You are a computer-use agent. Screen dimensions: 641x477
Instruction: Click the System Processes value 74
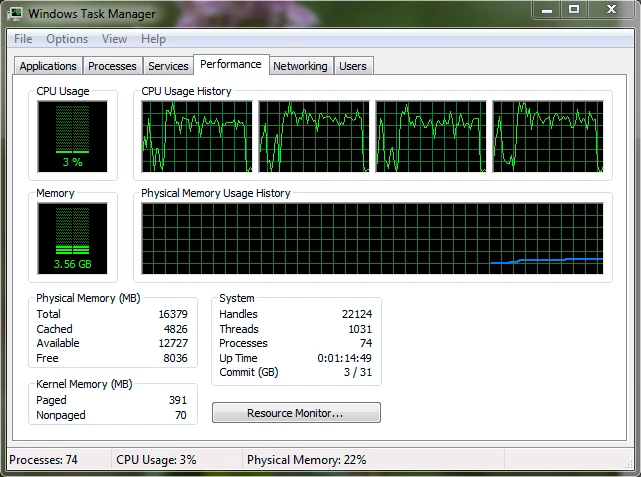tap(366, 343)
